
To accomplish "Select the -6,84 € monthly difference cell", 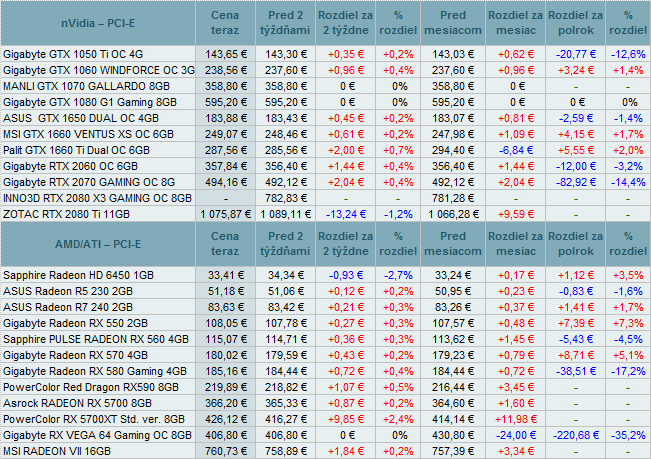I will [x=516, y=150].
